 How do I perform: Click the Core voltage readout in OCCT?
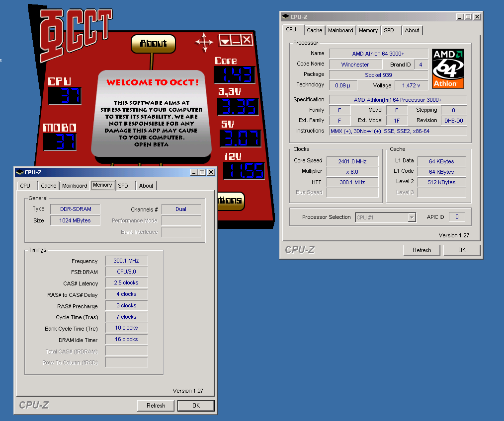tap(234, 75)
